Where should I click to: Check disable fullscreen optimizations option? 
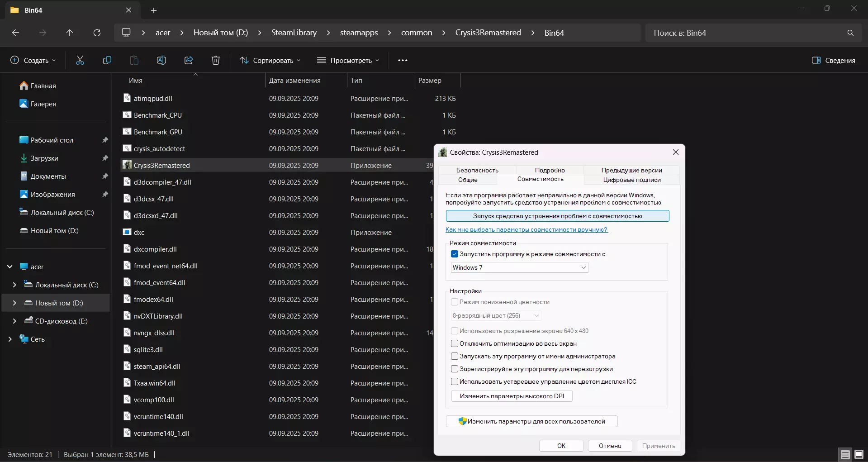455,344
